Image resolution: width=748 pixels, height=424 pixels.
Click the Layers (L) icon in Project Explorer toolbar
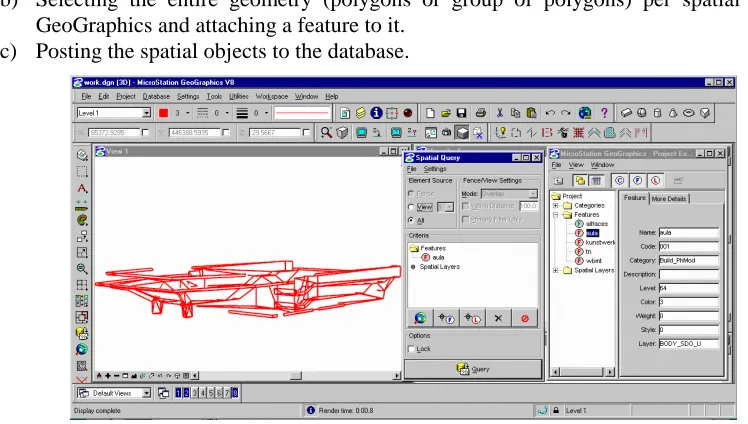[655, 181]
